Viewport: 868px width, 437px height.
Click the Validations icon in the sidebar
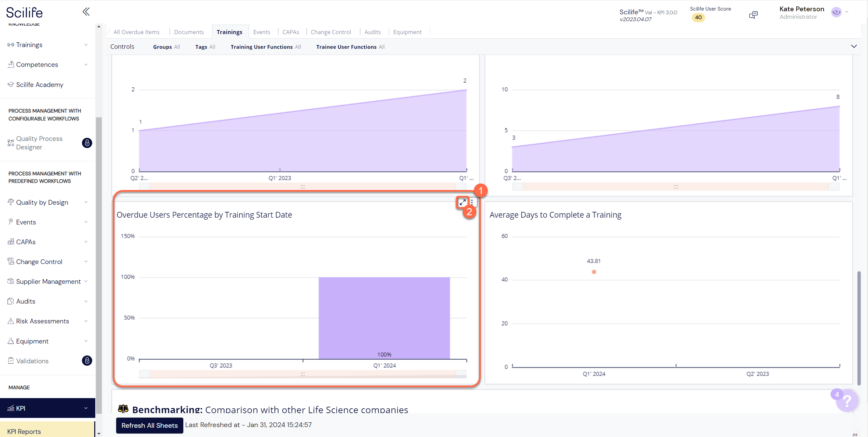click(10, 361)
